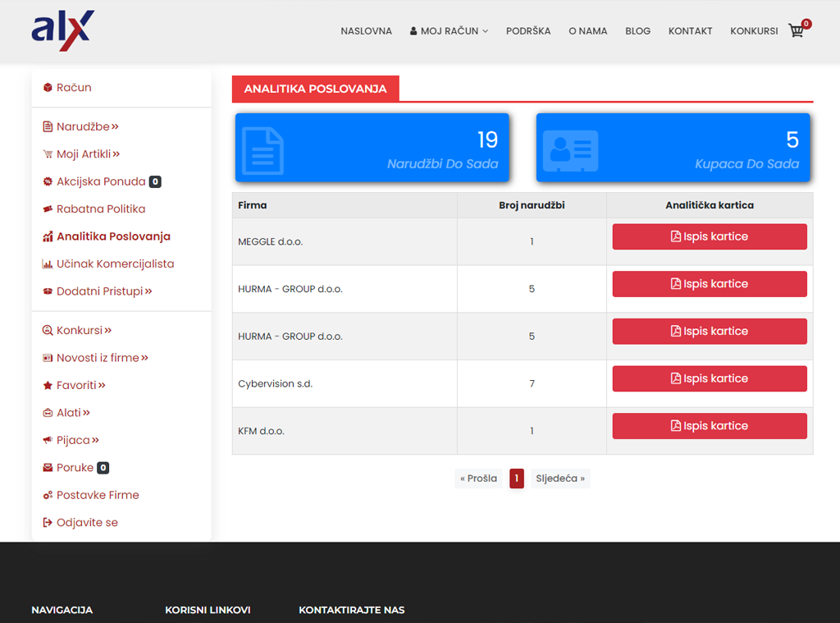
Task: Click the Akcijska Ponuda count badge 0
Action: (155, 181)
